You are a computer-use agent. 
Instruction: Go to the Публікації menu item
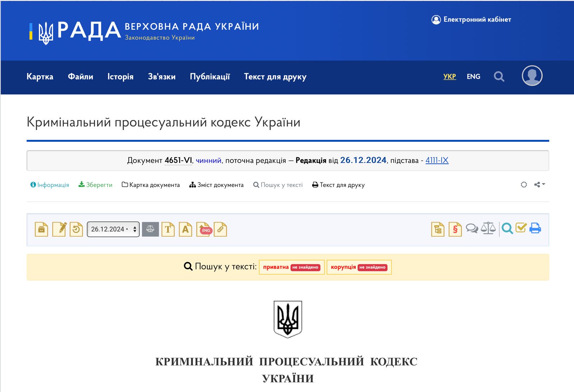[210, 77]
